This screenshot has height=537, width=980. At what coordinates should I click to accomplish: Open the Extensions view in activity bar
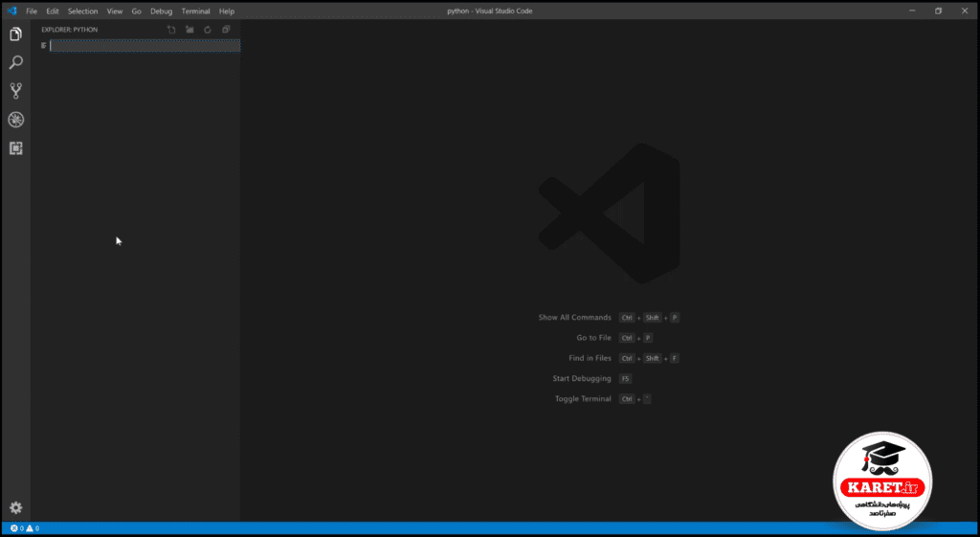point(15,148)
